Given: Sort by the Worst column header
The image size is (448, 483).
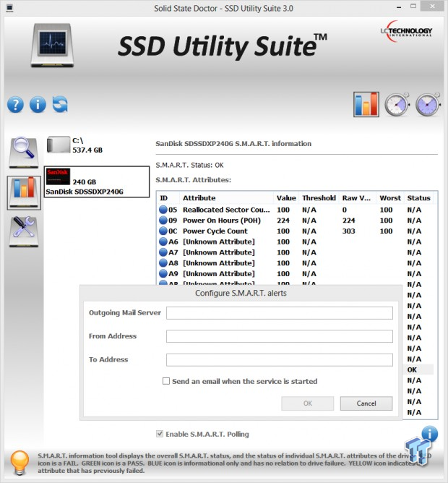Looking at the screenshot, I should 389,198.
